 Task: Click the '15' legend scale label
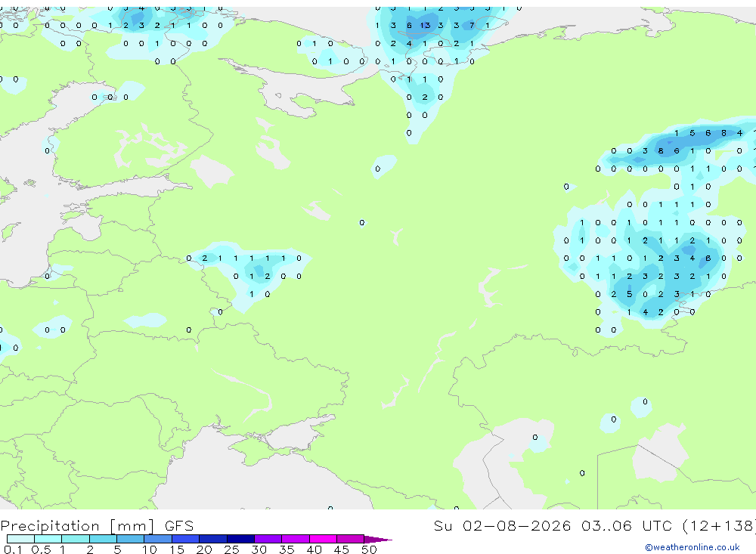coord(176,549)
